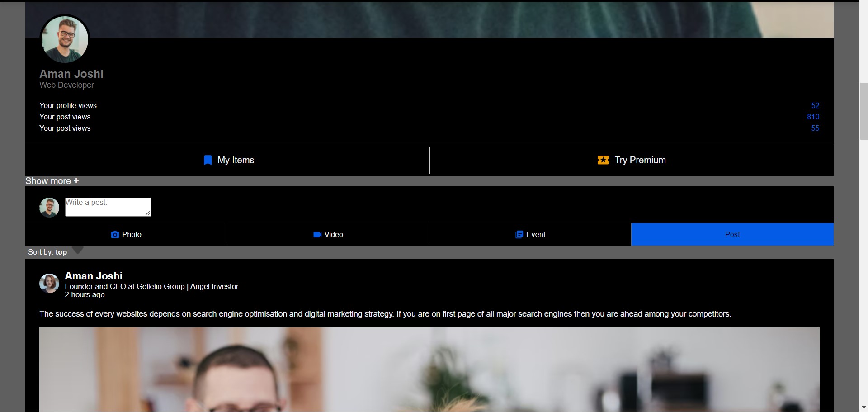Click the gold star premium icon

pos(603,160)
